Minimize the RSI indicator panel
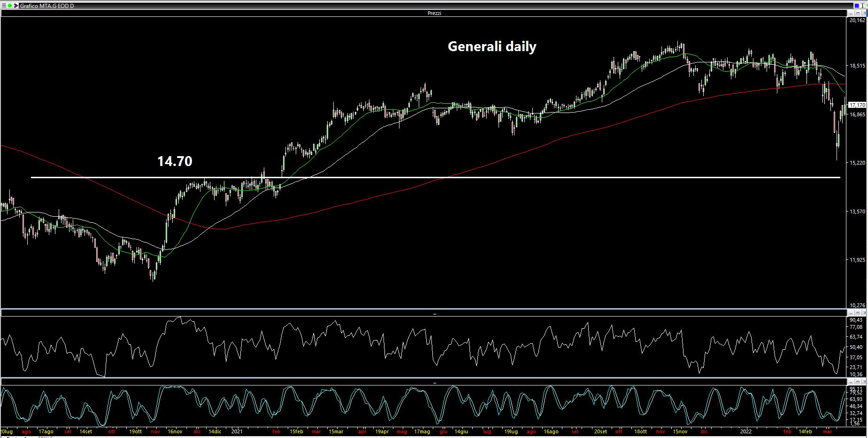The height and width of the screenshot is (438, 868). pyautogui.click(x=851, y=313)
